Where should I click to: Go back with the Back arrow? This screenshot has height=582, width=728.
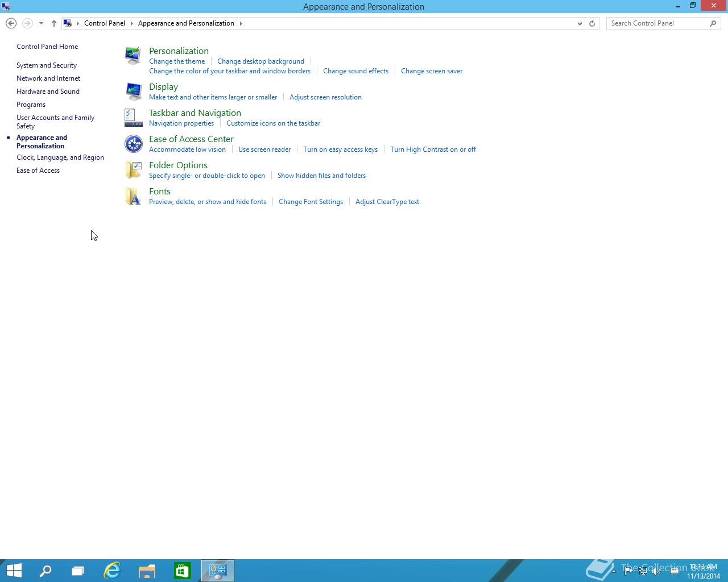coord(11,23)
